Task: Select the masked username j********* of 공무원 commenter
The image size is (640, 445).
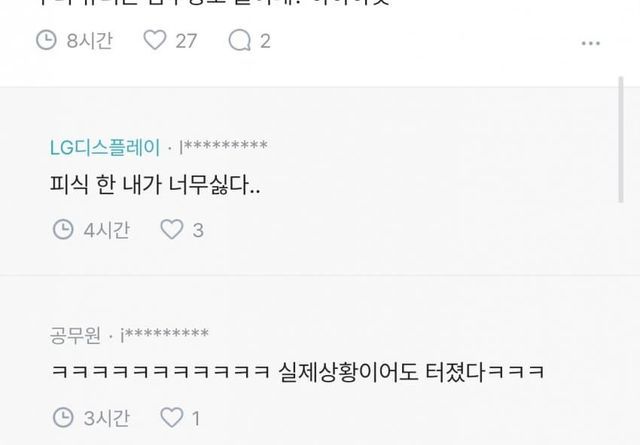Action: click(164, 334)
